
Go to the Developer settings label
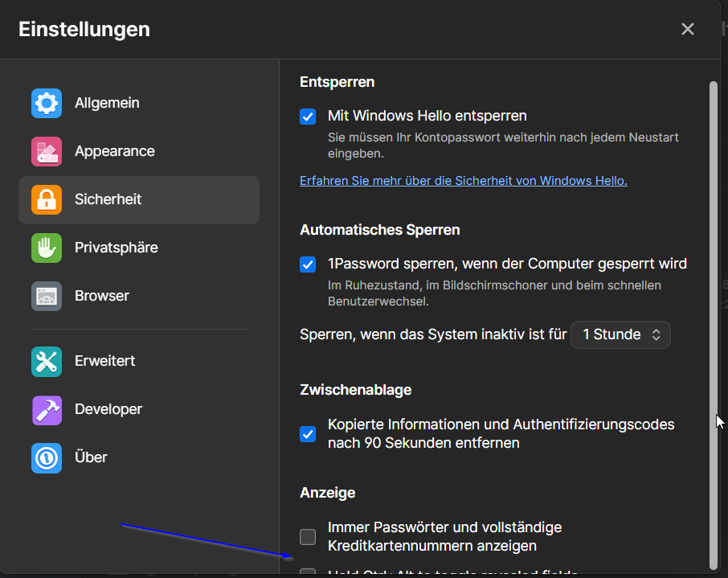tap(108, 409)
